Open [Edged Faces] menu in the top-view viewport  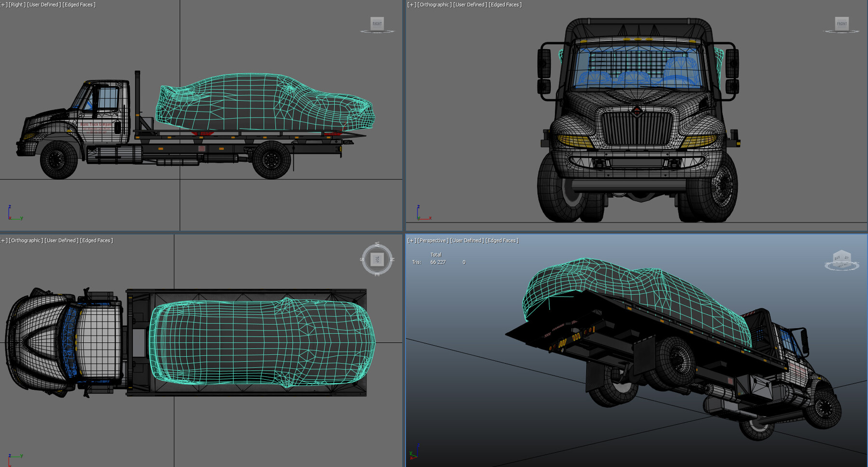(97, 240)
